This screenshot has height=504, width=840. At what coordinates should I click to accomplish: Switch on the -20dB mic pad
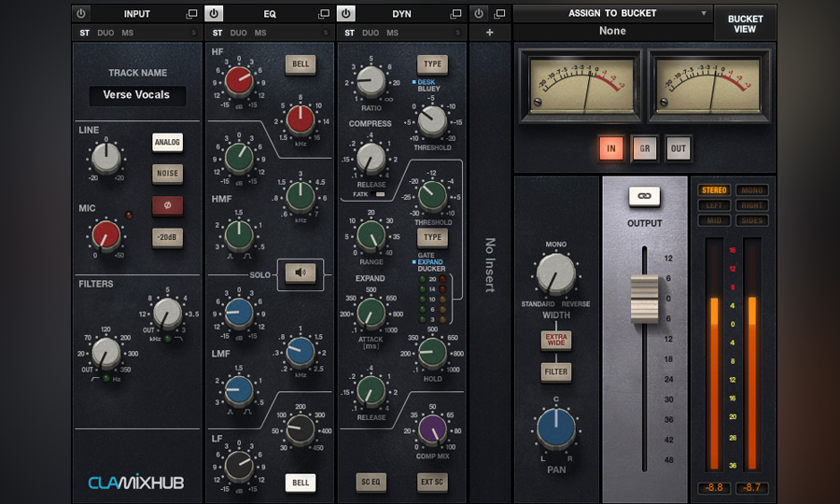tap(167, 237)
